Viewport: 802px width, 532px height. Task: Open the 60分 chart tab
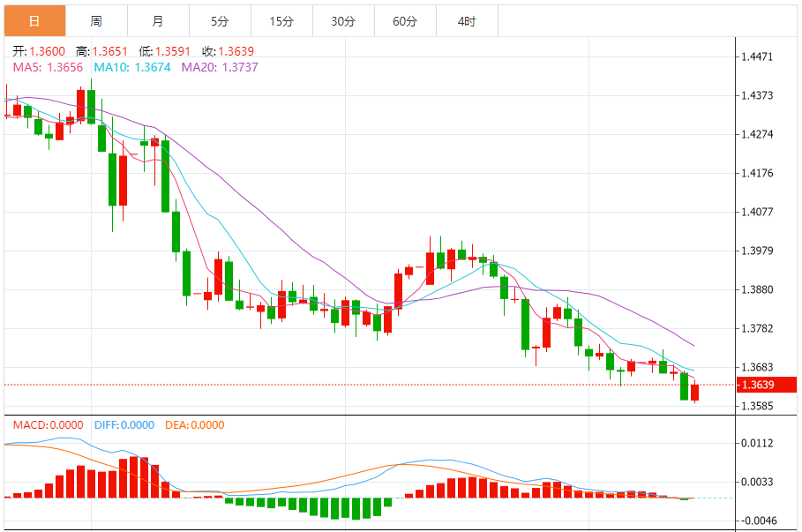[x=406, y=21]
